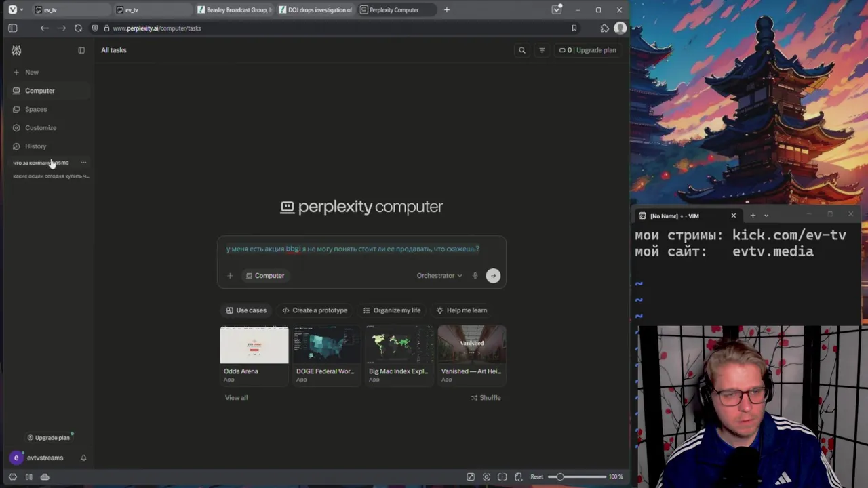Open the Orchestrator model dropdown
The height and width of the screenshot is (488, 868).
[x=439, y=276]
